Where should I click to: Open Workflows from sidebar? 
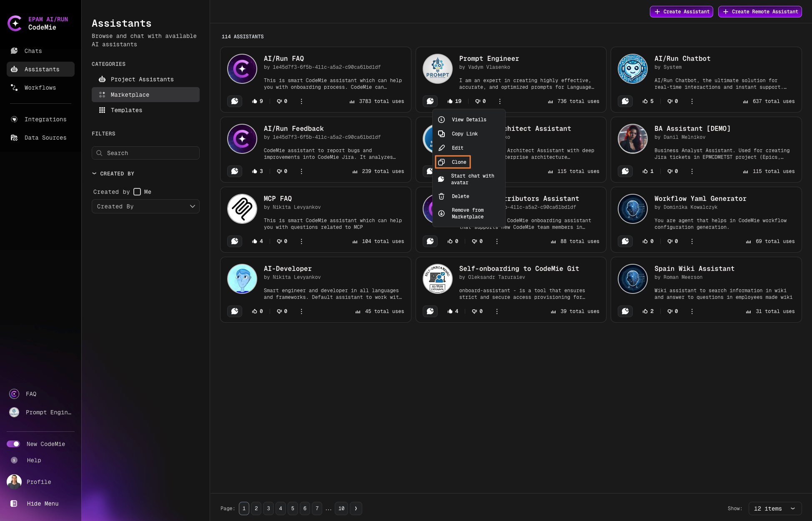pos(40,88)
